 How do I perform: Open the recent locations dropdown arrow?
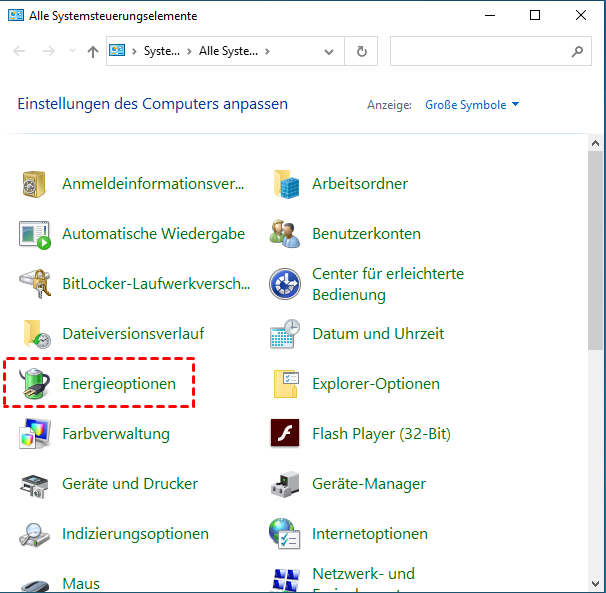[x=72, y=51]
